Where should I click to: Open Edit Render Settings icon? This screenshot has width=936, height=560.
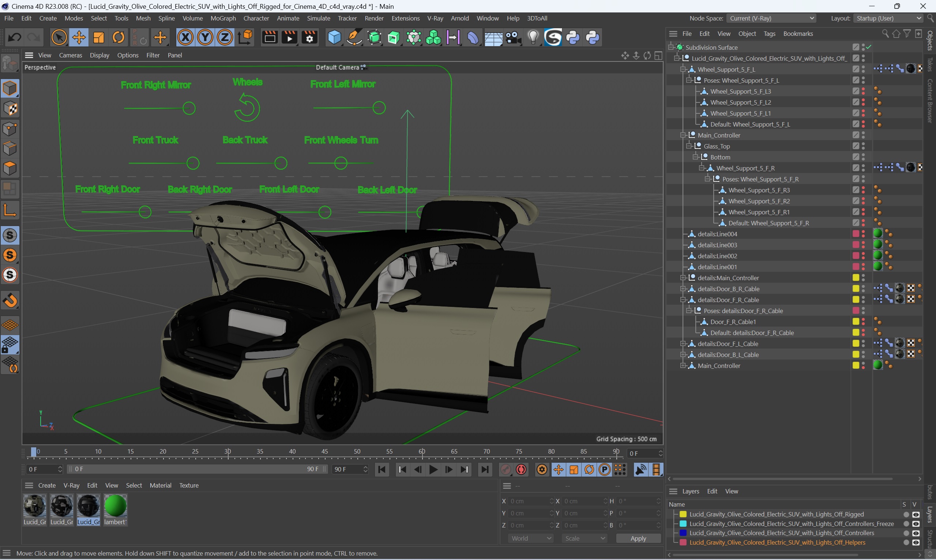pyautogui.click(x=309, y=37)
